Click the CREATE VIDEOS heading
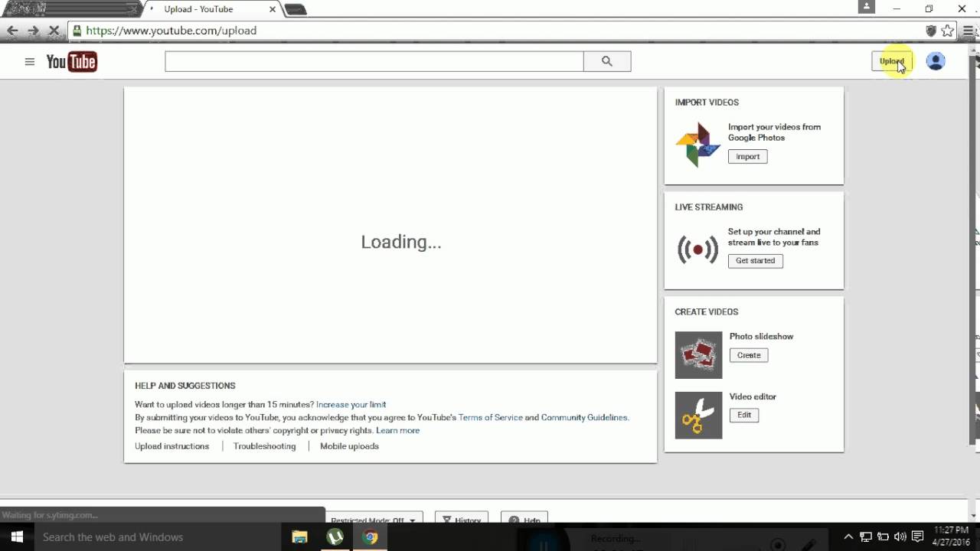980x551 pixels. (707, 312)
